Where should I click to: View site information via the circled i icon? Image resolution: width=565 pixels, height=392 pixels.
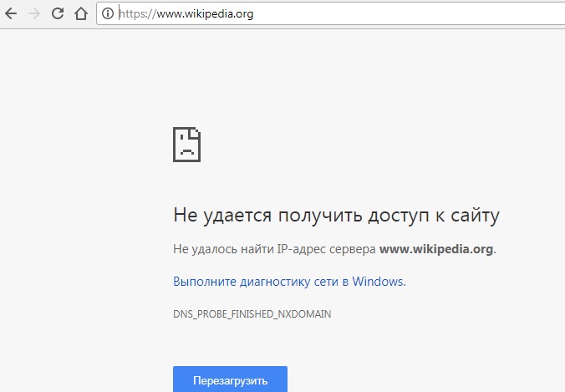(107, 13)
